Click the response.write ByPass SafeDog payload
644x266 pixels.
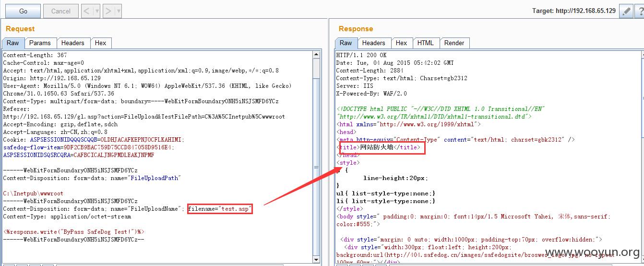click(74, 232)
